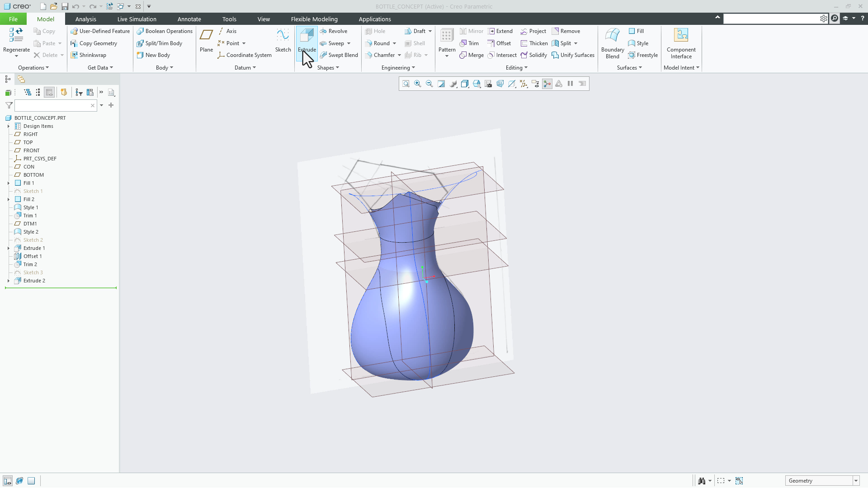The width and height of the screenshot is (868, 488).
Task: Toggle Annotation Display in graphics toolbar
Action: (535, 84)
